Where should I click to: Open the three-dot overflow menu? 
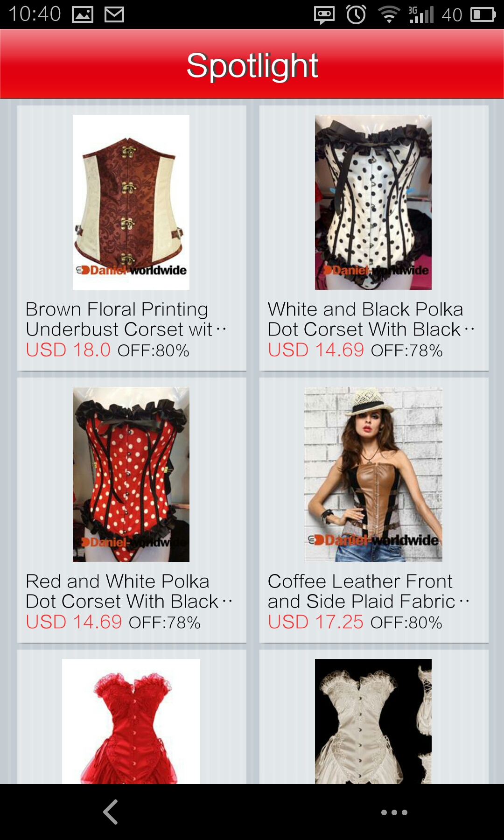pyautogui.click(x=394, y=812)
